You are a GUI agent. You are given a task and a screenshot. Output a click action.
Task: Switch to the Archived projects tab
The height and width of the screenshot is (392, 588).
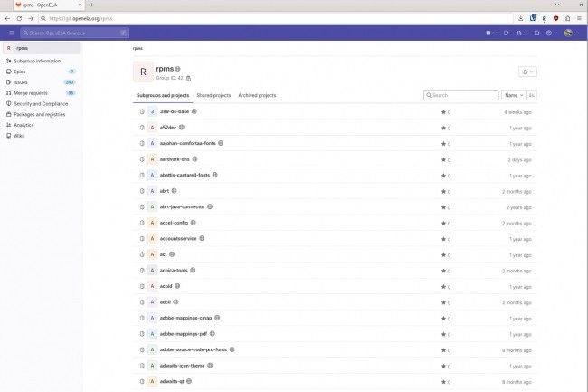click(257, 95)
